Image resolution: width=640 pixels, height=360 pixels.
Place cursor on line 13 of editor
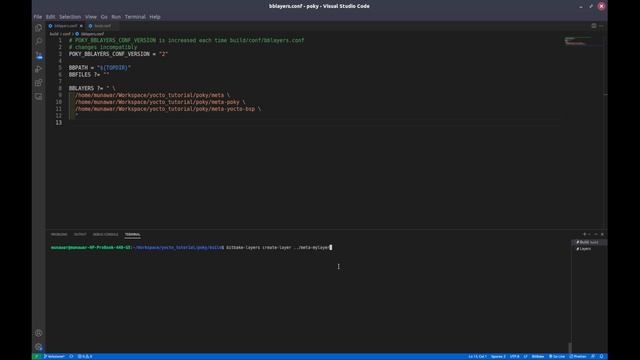(314, 122)
